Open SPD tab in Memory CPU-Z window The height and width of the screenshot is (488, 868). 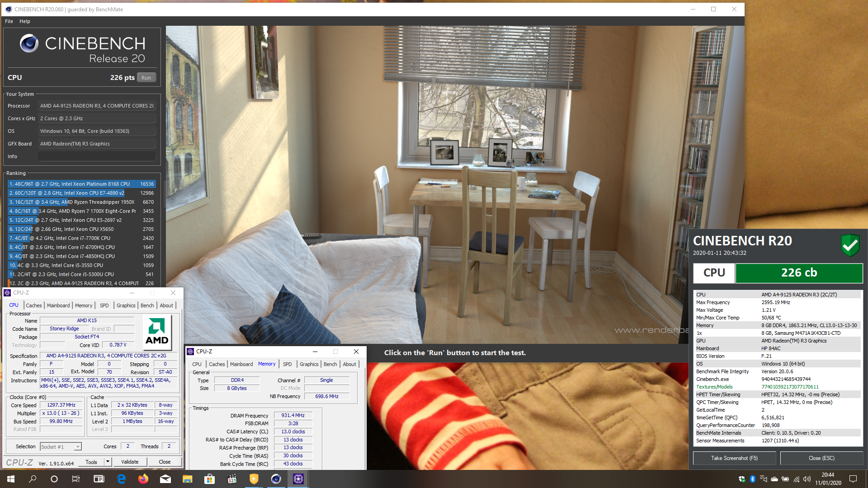287,364
